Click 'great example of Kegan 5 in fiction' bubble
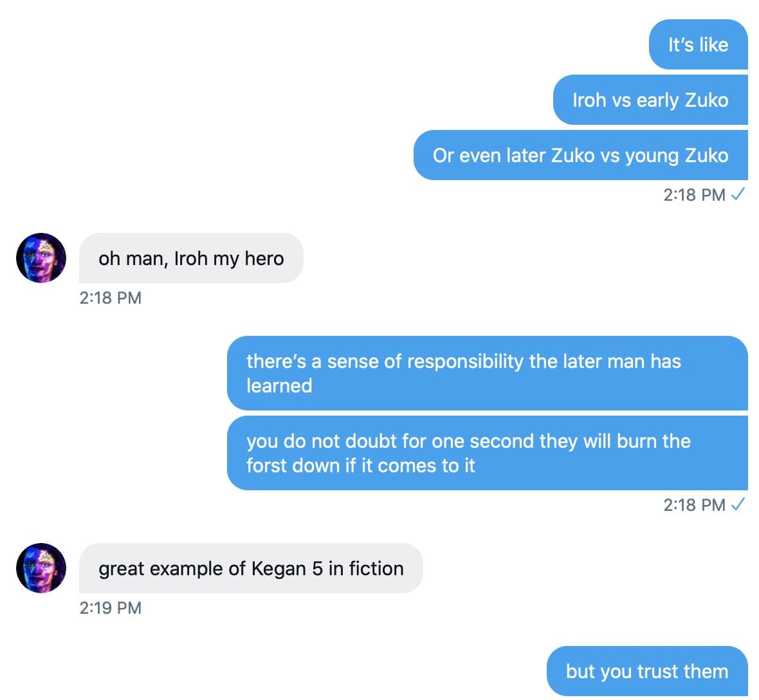 (x=251, y=568)
